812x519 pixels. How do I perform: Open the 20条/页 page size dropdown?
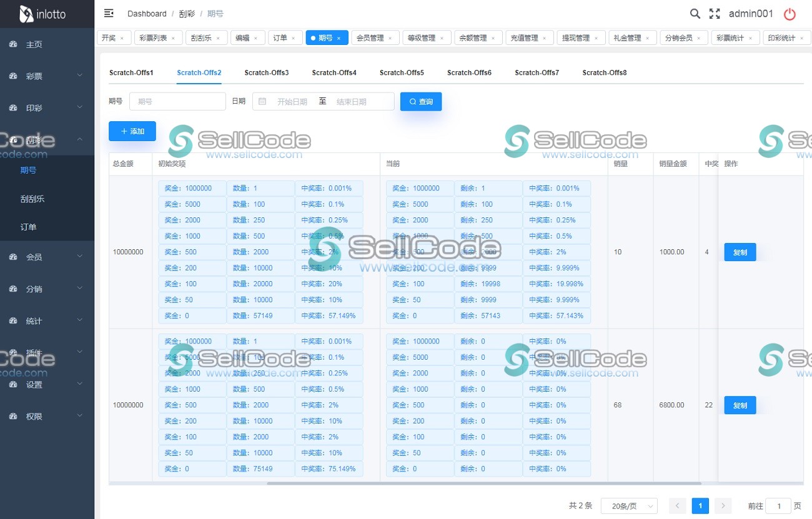click(x=629, y=506)
